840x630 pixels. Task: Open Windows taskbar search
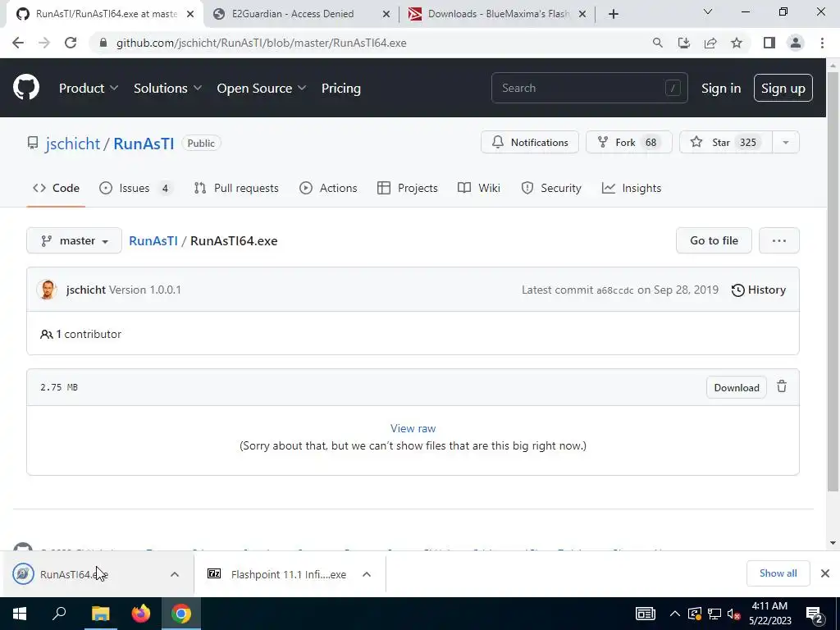coord(59,614)
